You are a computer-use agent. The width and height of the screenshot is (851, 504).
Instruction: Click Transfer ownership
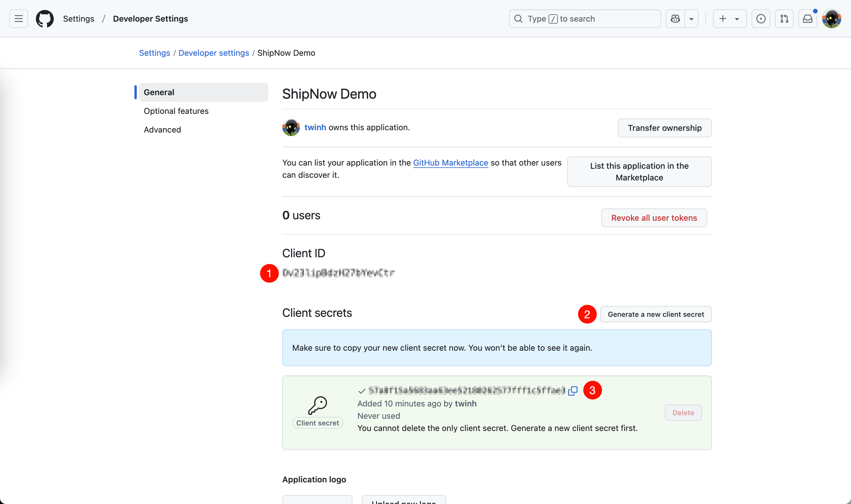coord(665,128)
